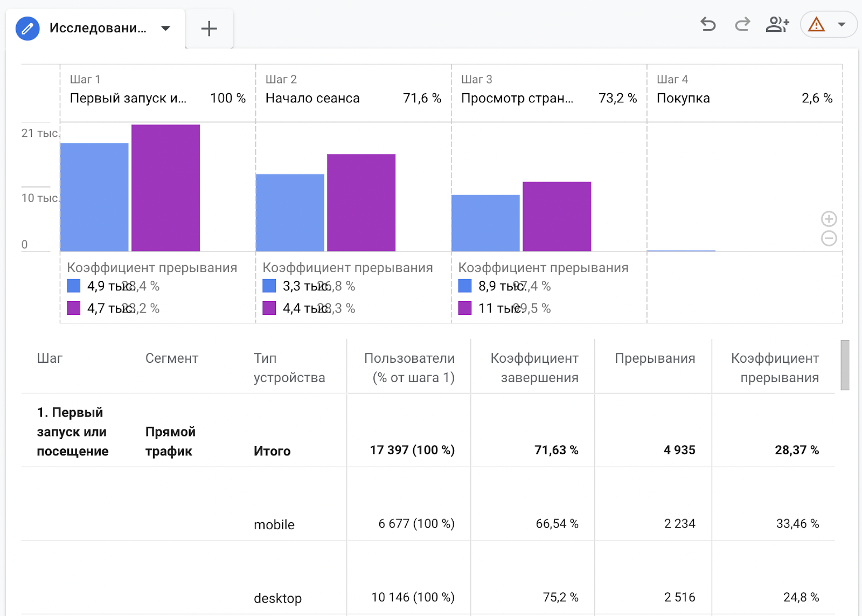862x616 pixels.
Task: Click the Redo arrow icon
Action: click(x=742, y=25)
